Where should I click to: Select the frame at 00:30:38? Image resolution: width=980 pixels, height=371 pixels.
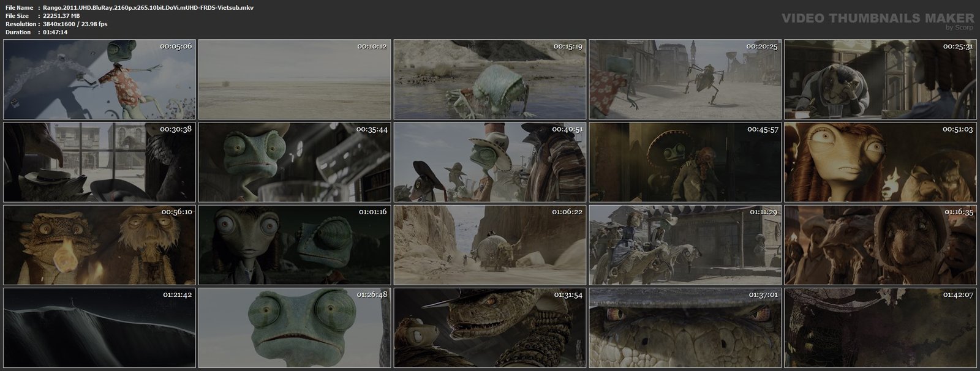(x=99, y=162)
